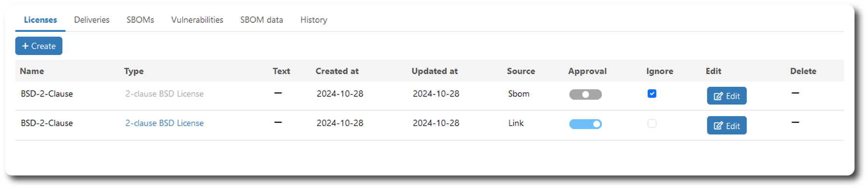Select the SBOM data tab

[262, 20]
